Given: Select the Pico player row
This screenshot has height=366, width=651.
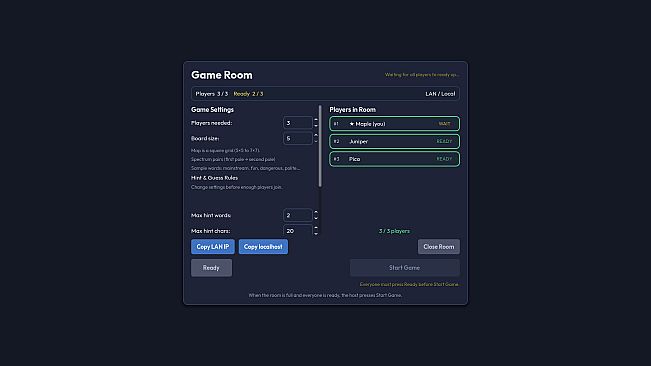Looking at the screenshot, I should click(x=394, y=159).
